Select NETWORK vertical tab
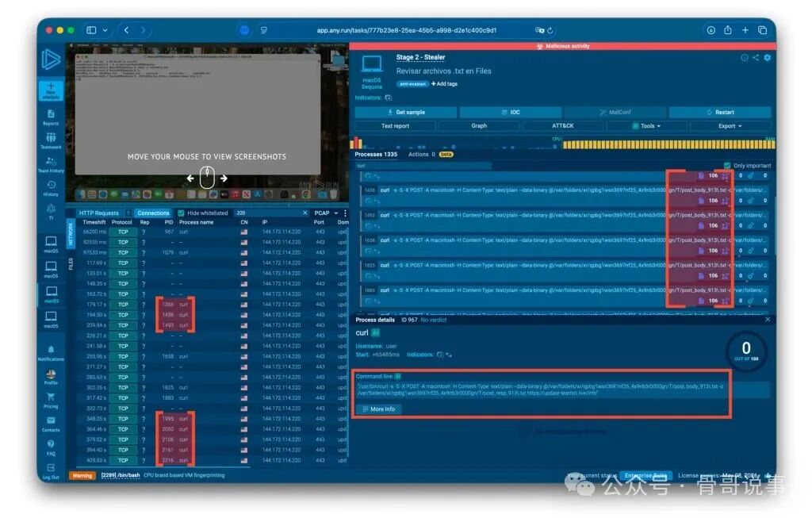812x518 pixels. [71, 233]
